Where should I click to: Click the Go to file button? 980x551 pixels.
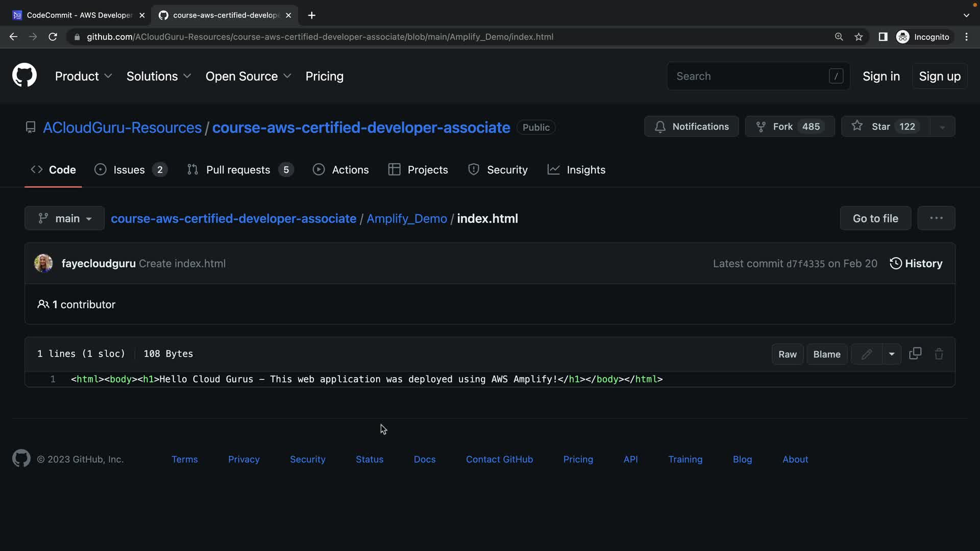coord(875,218)
